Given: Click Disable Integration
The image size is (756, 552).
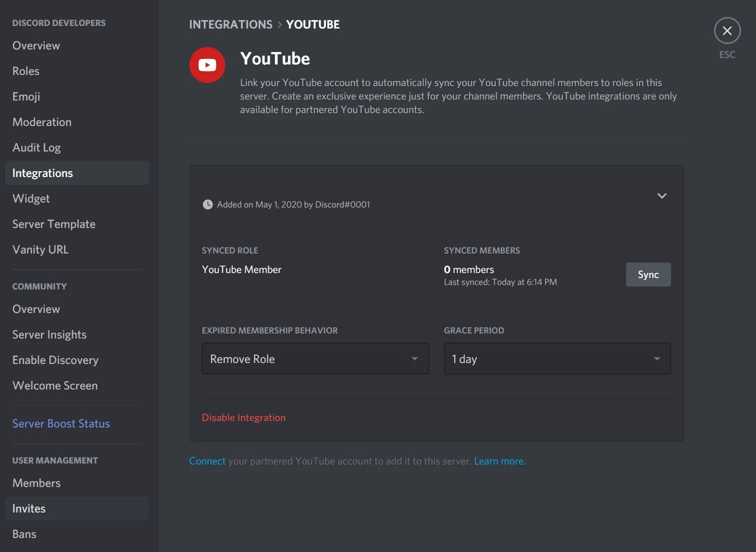Looking at the screenshot, I should point(243,417).
